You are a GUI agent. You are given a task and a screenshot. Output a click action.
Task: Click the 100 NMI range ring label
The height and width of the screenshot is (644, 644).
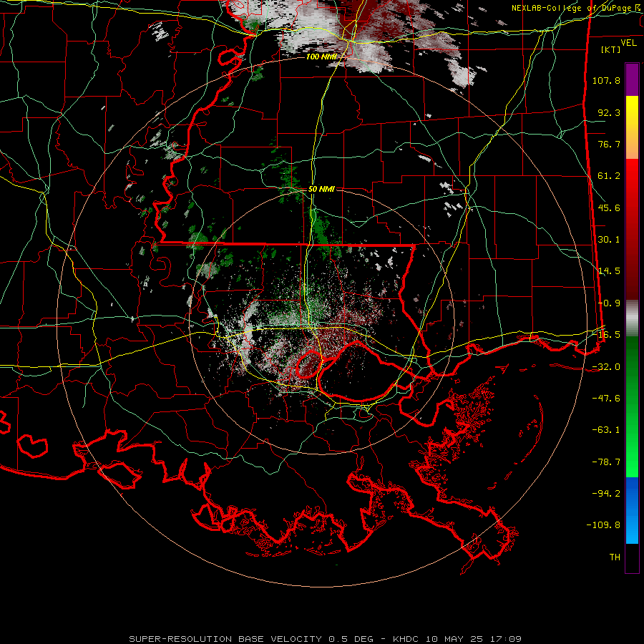(321, 57)
